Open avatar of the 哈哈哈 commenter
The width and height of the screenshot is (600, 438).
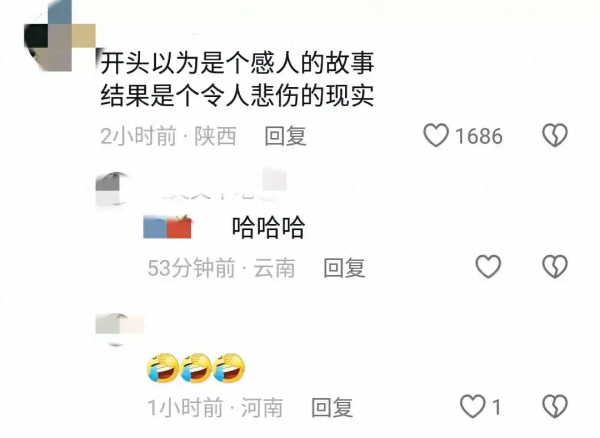113,189
